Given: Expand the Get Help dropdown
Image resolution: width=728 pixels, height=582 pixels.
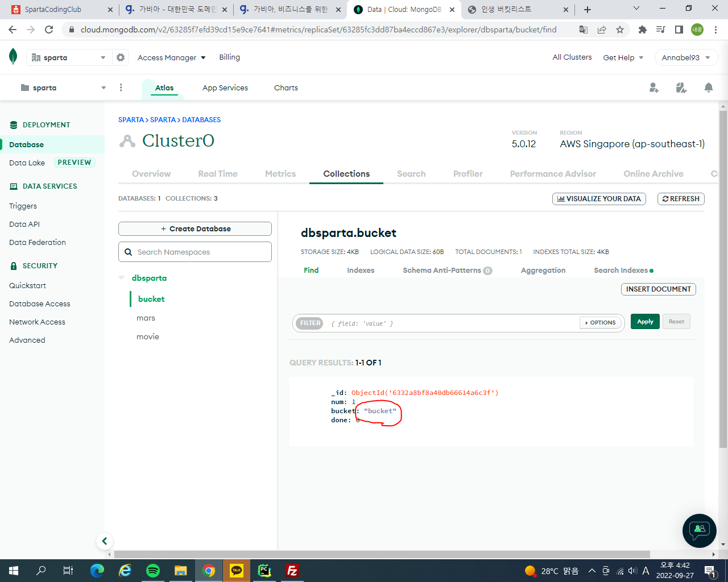Looking at the screenshot, I should (623, 57).
